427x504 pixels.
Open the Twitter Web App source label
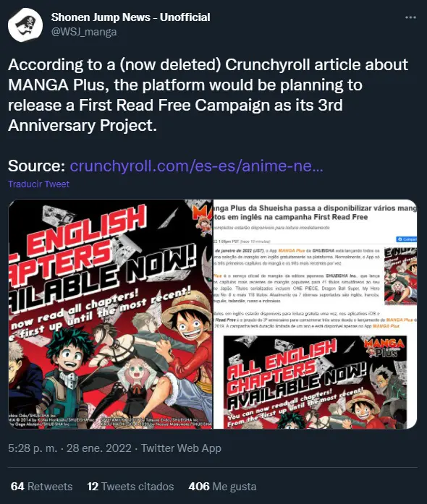181,448
